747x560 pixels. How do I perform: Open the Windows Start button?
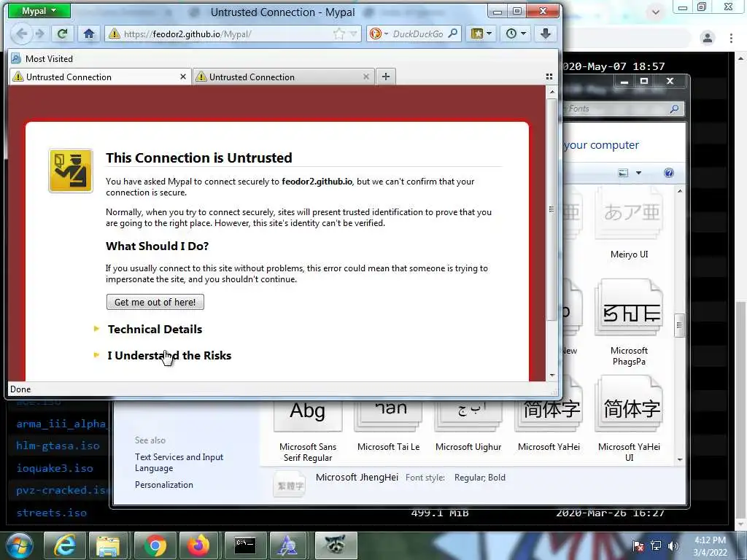coord(20,545)
